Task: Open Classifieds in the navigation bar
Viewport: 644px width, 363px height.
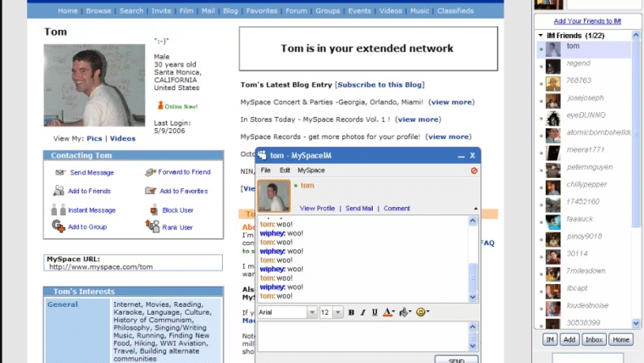Action: point(455,11)
